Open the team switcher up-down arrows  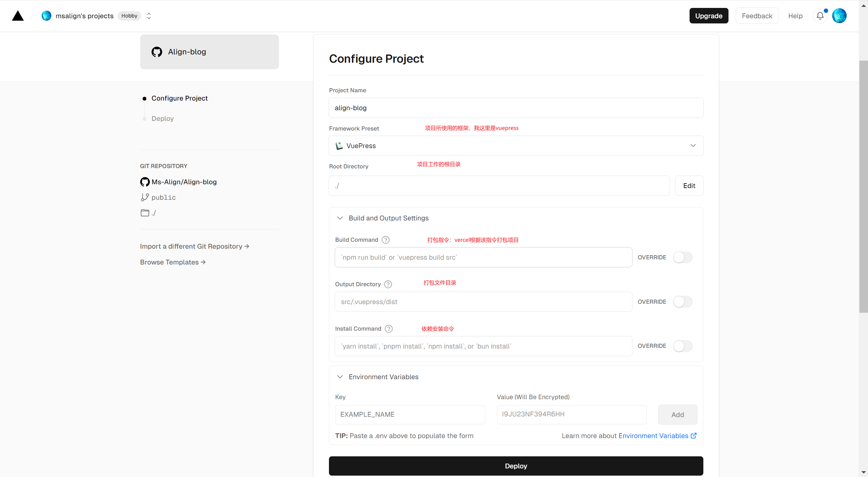pyautogui.click(x=149, y=16)
